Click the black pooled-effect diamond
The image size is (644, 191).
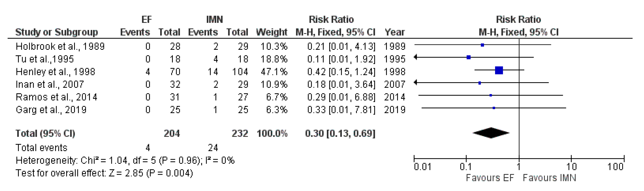491,133
